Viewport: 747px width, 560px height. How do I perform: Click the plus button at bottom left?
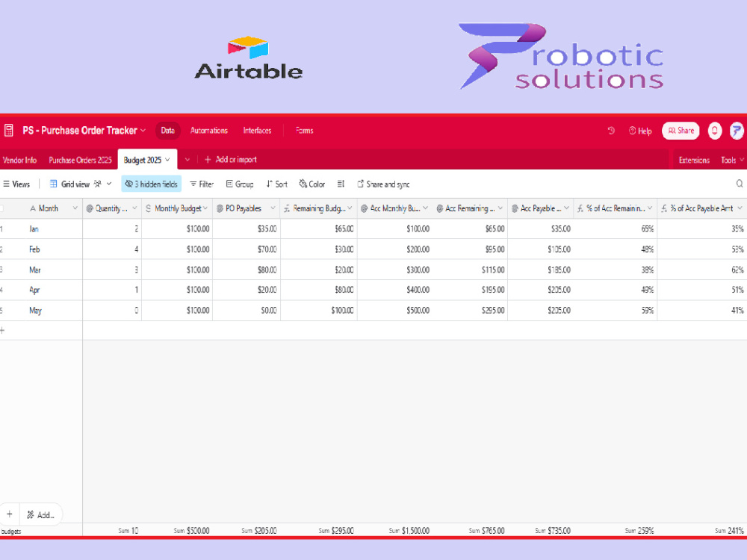point(10,514)
